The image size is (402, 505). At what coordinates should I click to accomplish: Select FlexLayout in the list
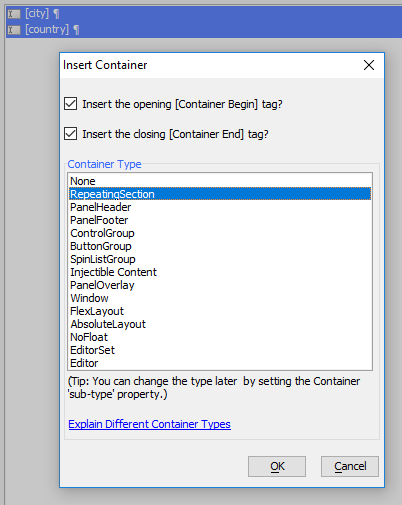tap(220, 311)
